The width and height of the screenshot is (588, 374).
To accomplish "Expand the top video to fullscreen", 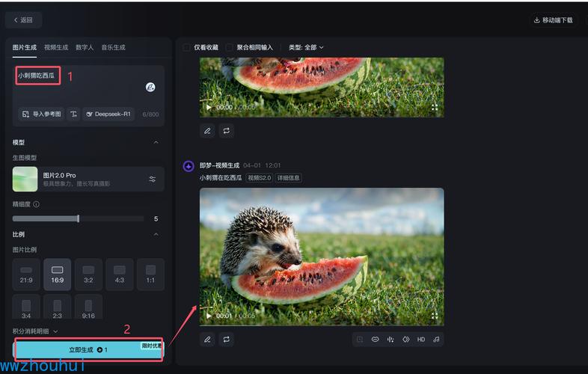I will (x=435, y=107).
